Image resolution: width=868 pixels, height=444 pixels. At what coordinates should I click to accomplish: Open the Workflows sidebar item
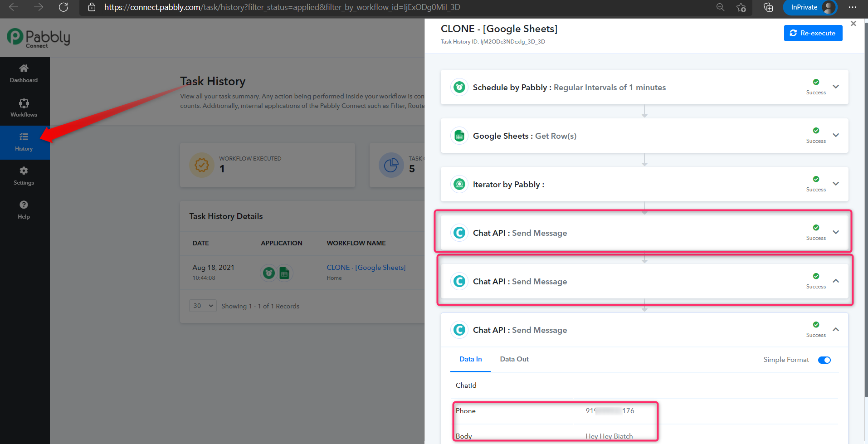coord(24,108)
